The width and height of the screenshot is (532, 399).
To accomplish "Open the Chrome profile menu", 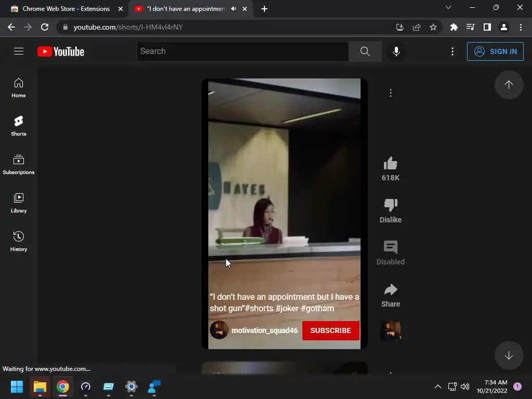I will click(x=504, y=27).
